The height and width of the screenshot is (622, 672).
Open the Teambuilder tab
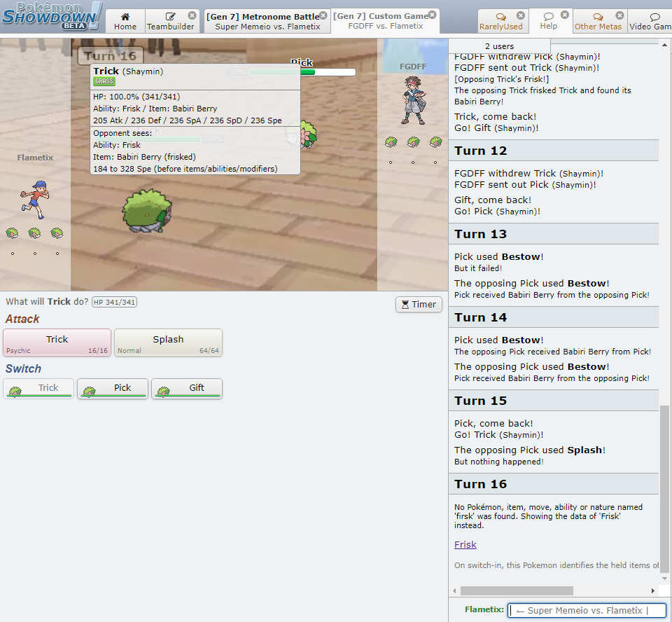click(171, 21)
